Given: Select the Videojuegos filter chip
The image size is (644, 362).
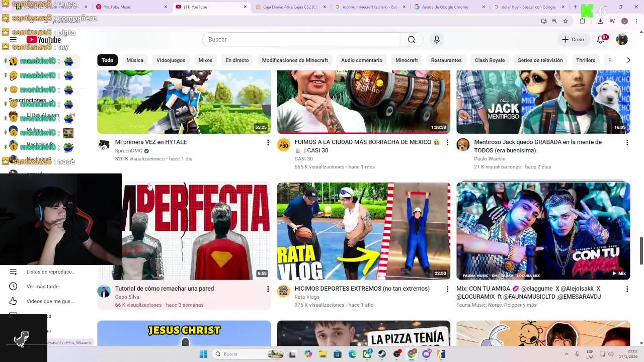Looking at the screenshot, I should (x=171, y=60).
